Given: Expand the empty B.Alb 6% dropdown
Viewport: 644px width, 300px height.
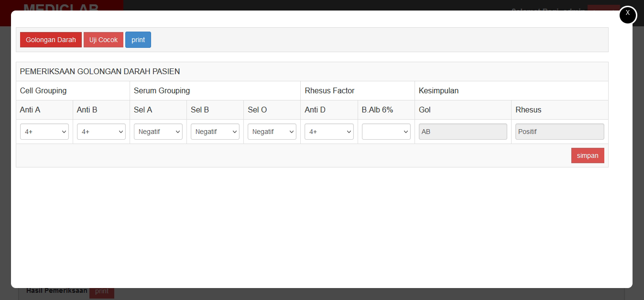Looking at the screenshot, I should [x=386, y=132].
